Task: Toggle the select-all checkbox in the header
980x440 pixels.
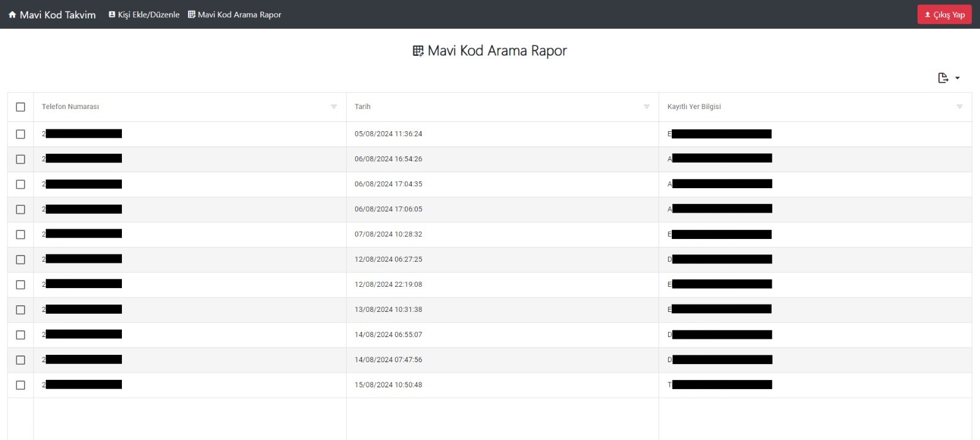Action: (x=20, y=107)
